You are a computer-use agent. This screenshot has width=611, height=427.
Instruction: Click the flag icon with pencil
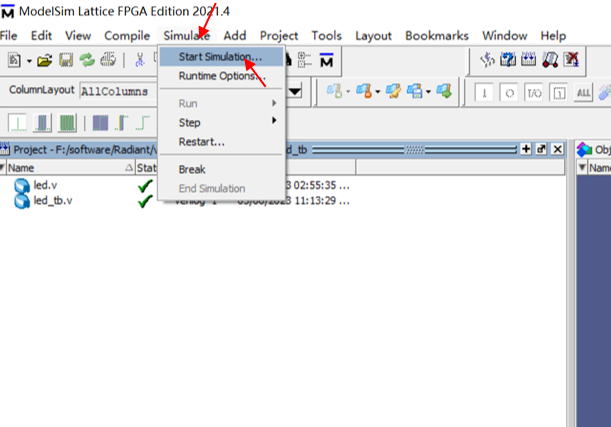click(x=394, y=91)
